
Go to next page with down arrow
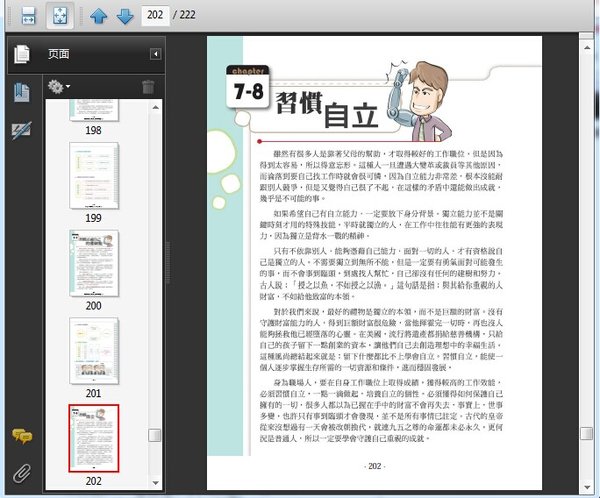124,15
